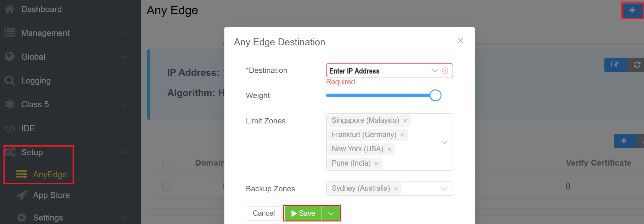Clear the Destination field with the red x icon
The width and height of the screenshot is (644, 224).
pyautogui.click(x=445, y=70)
